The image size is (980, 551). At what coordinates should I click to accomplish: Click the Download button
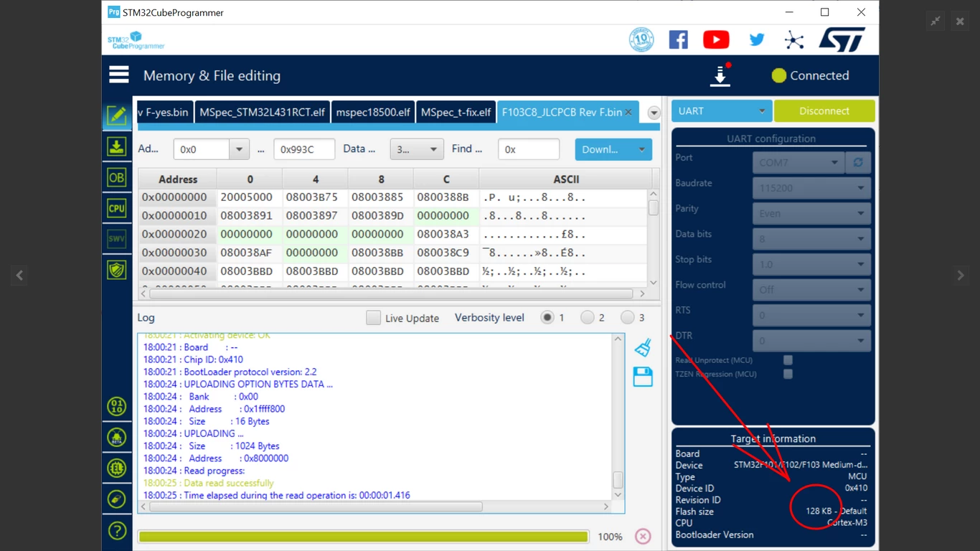click(x=603, y=149)
